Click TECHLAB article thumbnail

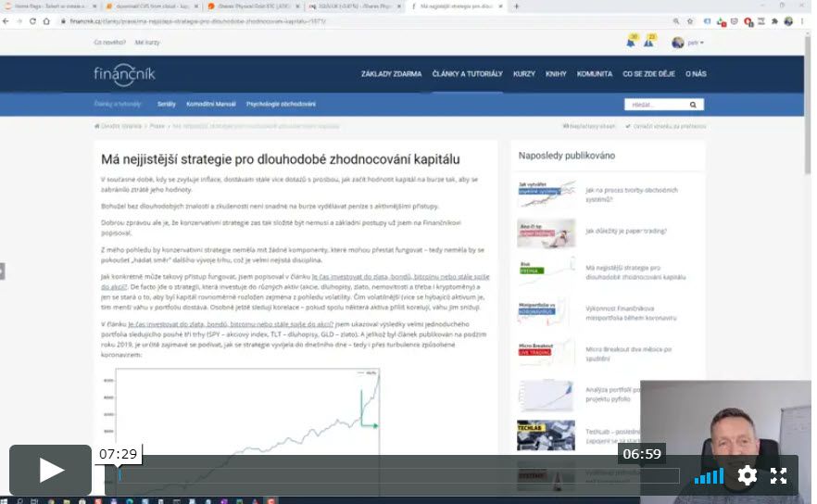pos(547,435)
